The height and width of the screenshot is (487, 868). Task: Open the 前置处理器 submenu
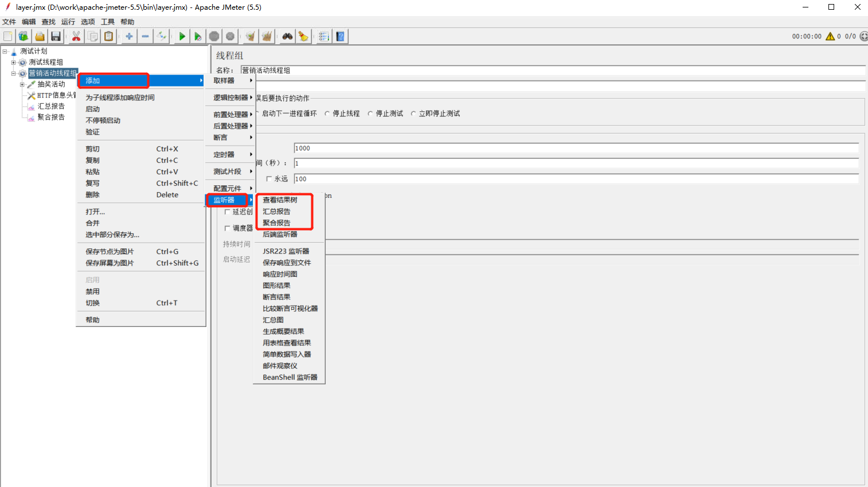[230, 115]
